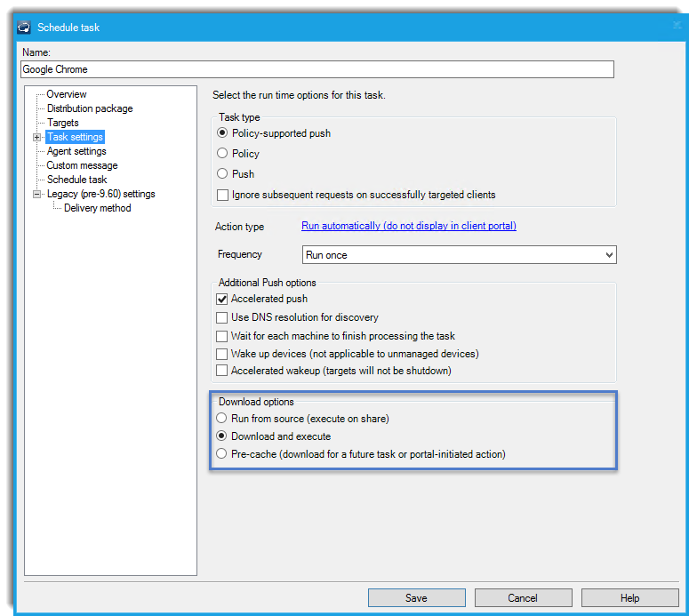This screenshot has height=616, width=689.
Task: Open the Overview page in tree
Action: tap(67, 94)
